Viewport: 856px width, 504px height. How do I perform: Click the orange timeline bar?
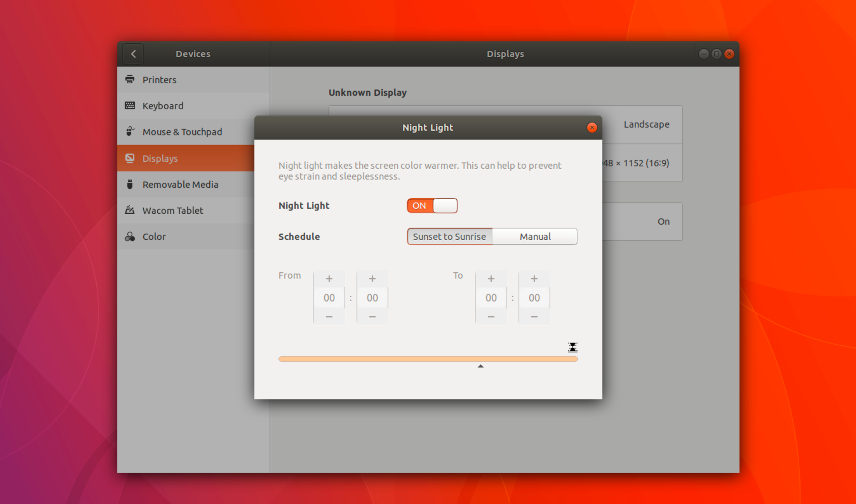coord(428,359)
